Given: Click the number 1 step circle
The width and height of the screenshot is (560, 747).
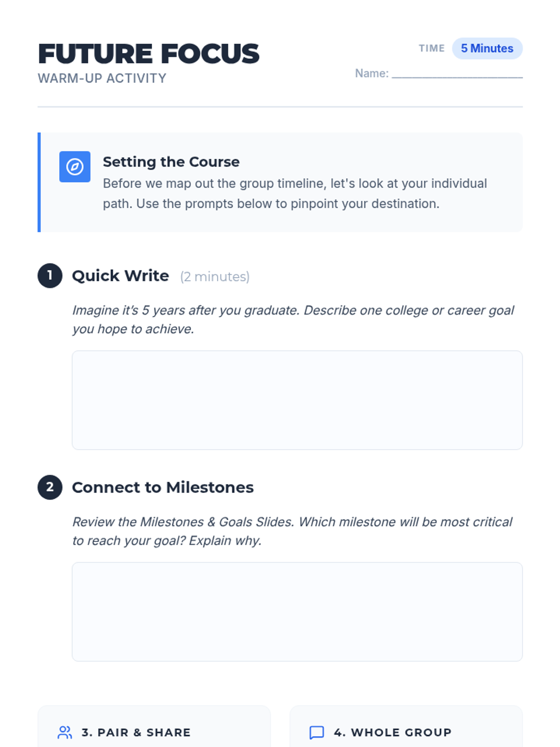Looking at the screenshot, I should click(x=50, y=275).
